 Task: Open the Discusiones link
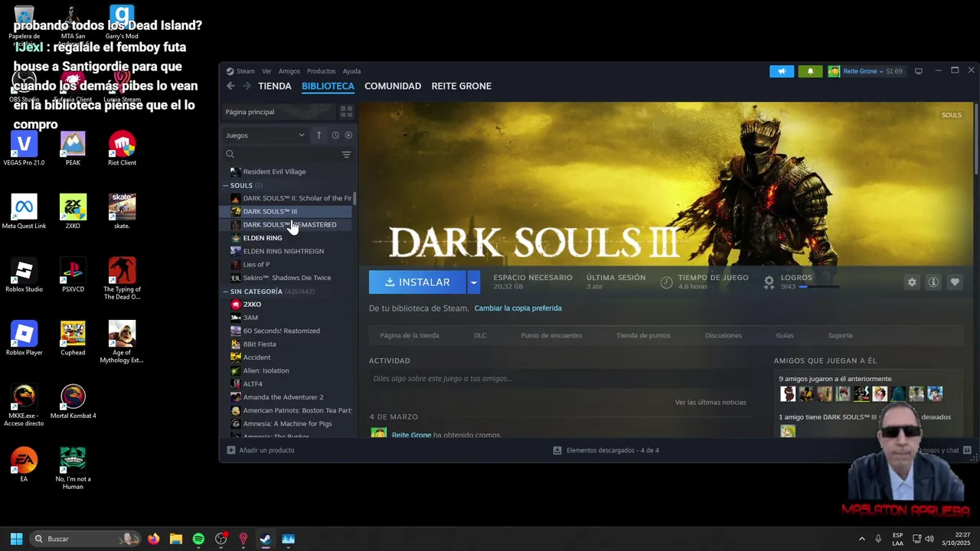(724, 335)
